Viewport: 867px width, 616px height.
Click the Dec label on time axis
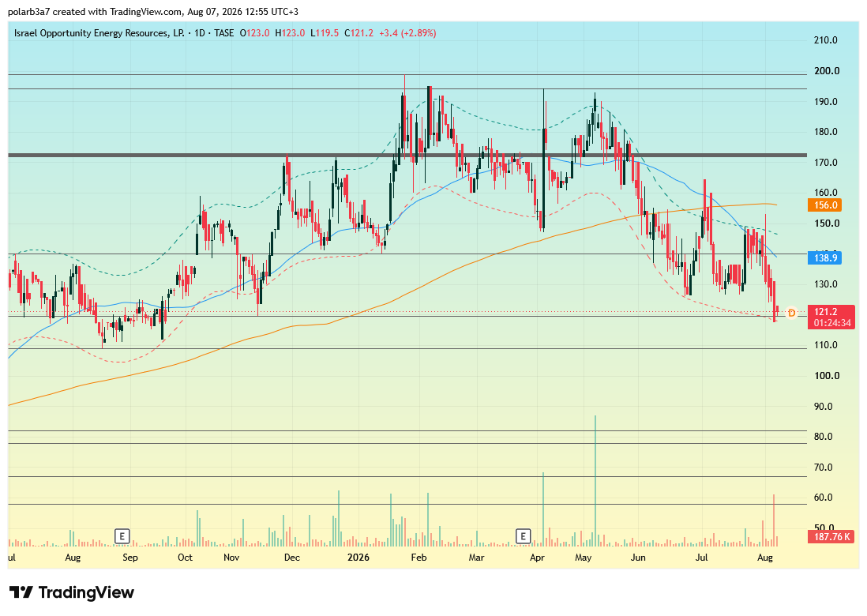(x=291, y=558)
